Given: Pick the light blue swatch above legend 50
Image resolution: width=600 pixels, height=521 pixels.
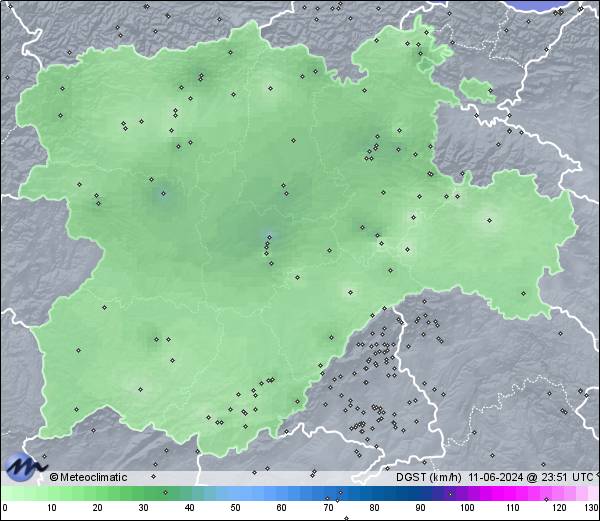Looking at the screenshot, I should point(235,493).
